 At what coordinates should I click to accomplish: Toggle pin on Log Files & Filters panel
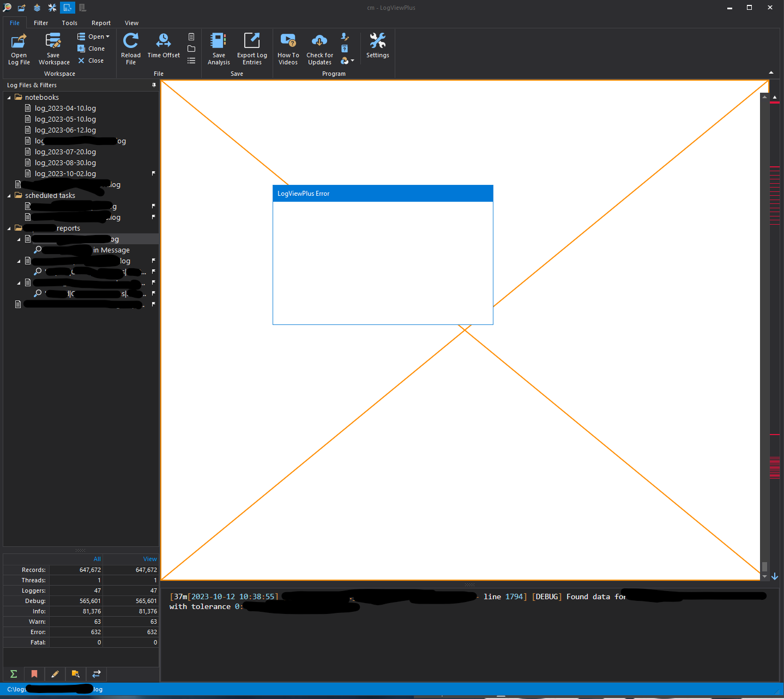click(154, 85)
